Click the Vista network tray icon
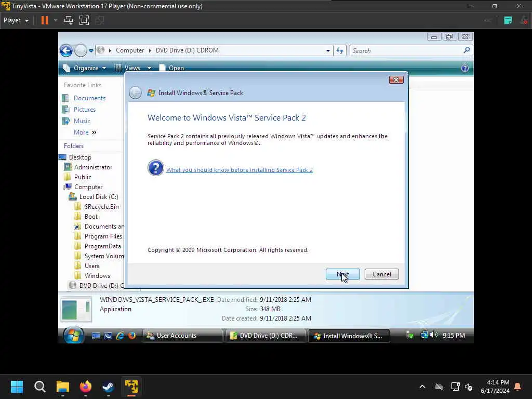The width and height of the screenshot is (532, 399). pos(424,335)
